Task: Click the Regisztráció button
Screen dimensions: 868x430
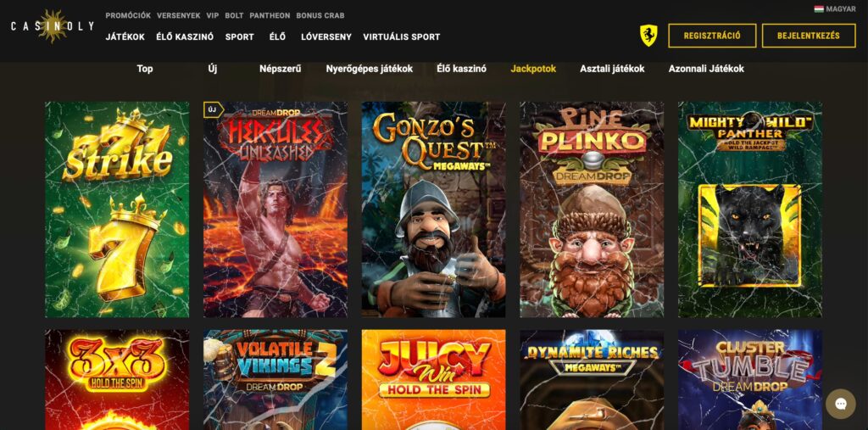Action: point(712,36)
